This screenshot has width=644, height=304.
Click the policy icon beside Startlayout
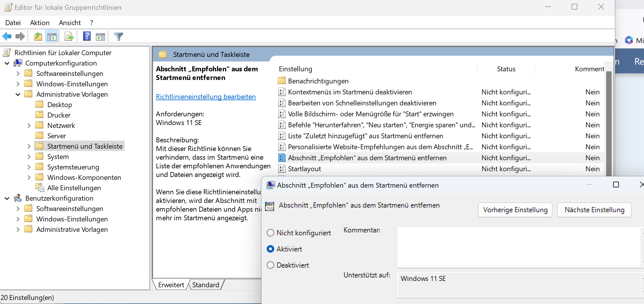[x=282, y=169]
